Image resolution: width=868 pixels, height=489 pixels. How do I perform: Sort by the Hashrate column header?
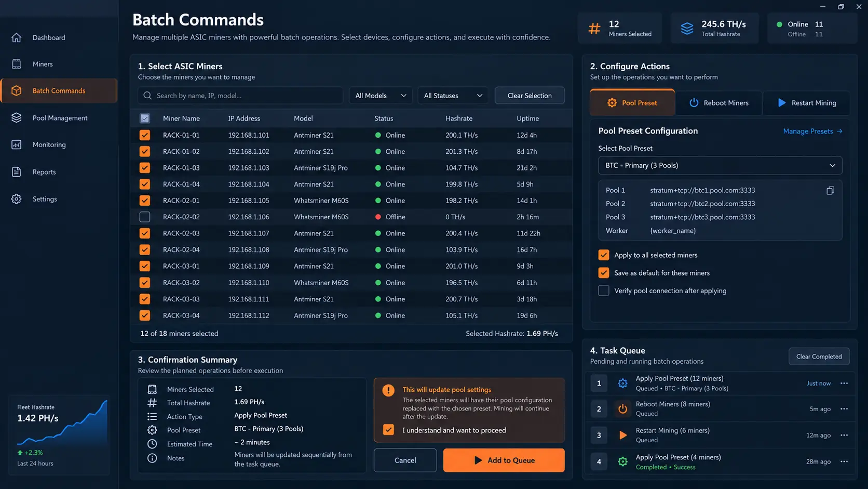459,118
